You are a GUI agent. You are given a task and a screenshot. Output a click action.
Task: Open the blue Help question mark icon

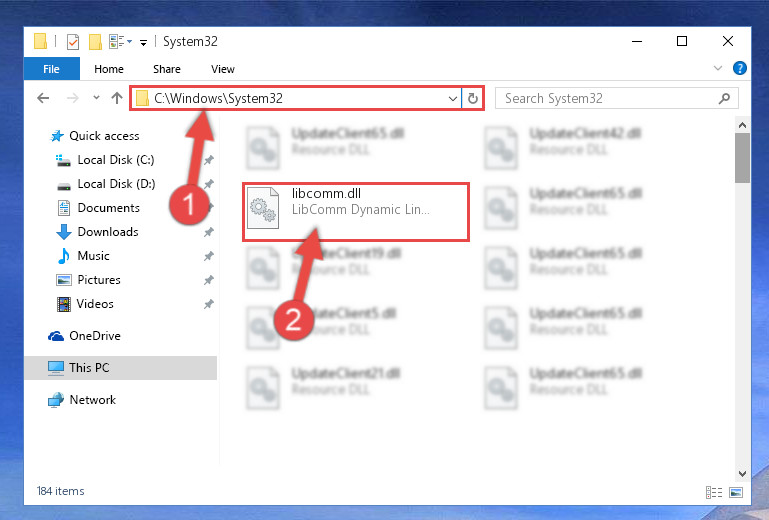(740, 68)
